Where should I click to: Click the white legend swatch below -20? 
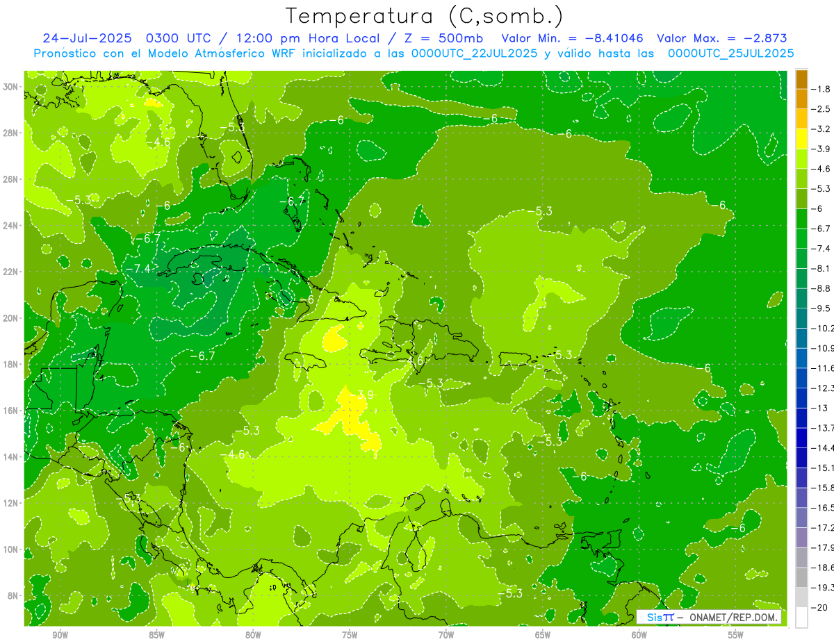[801, 617]
